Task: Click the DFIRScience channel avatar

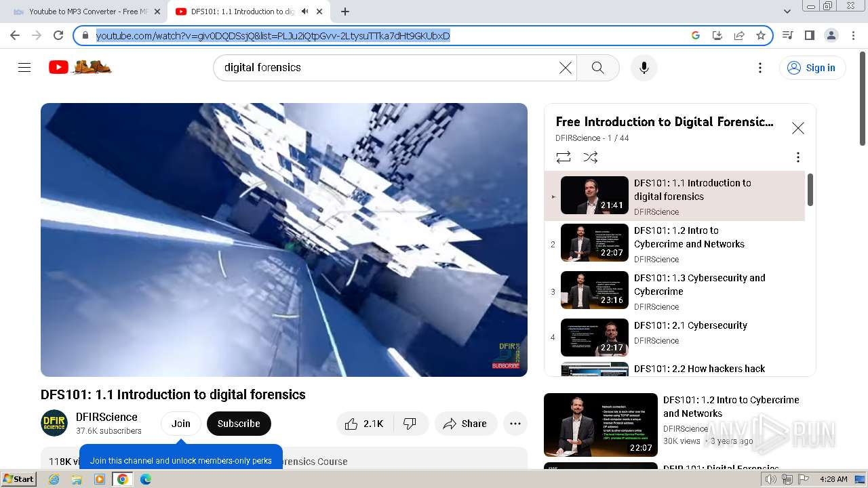Action: [54, 424]
